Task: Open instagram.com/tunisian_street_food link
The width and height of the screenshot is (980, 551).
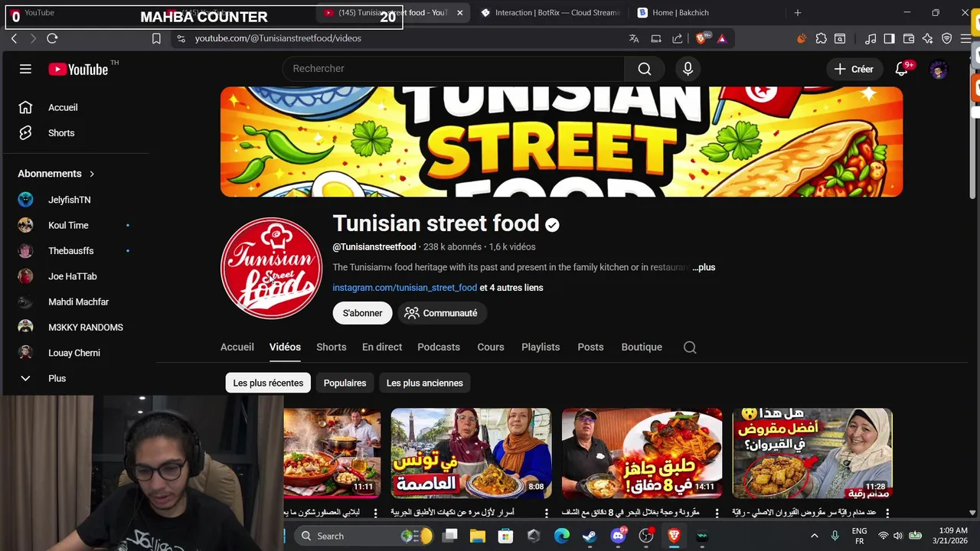Action: coord(404,288)
